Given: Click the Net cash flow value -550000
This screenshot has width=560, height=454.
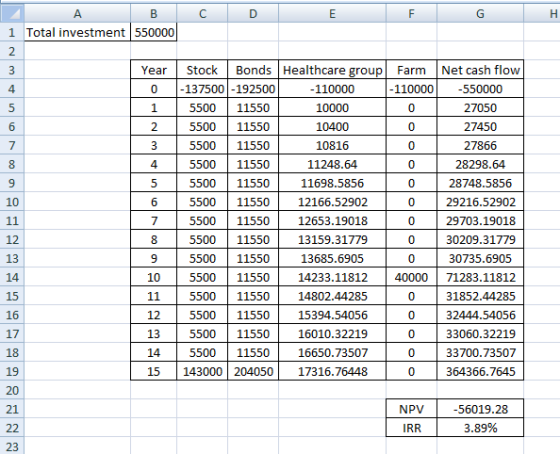Looking at the screenshot, I should click(x=480, y=89).
